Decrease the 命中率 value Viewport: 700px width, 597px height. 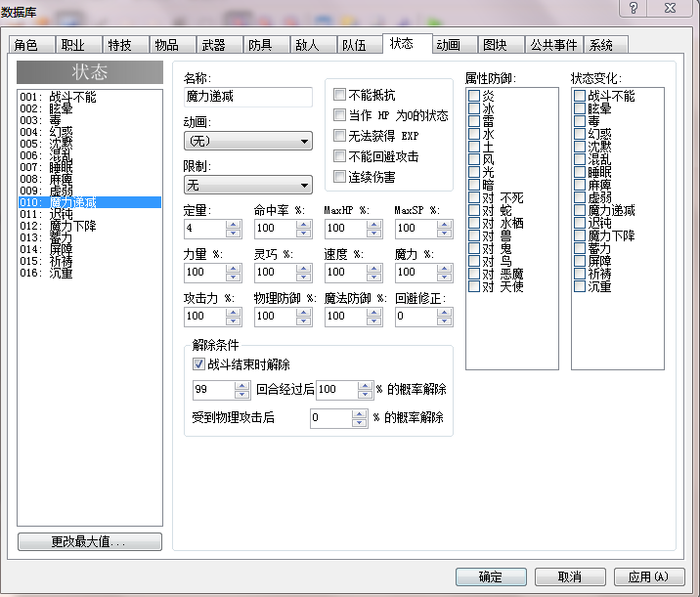(x=304, y=234)
